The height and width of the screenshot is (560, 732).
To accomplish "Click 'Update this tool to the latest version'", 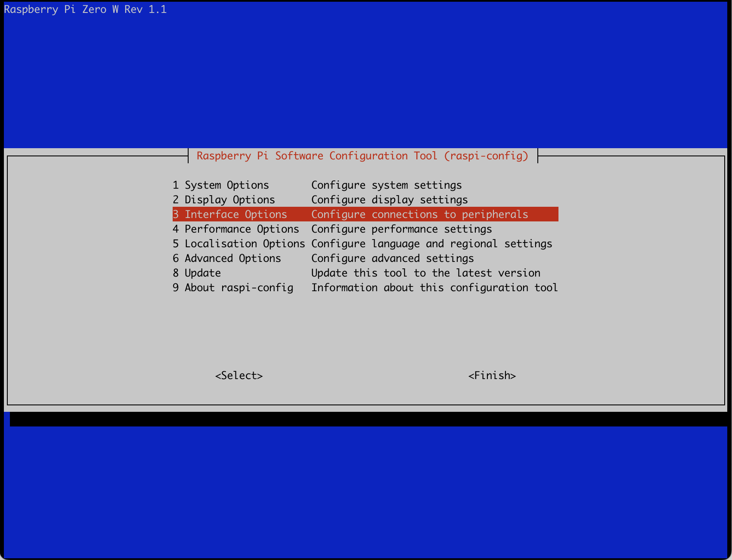I will [x=426, y=273].
